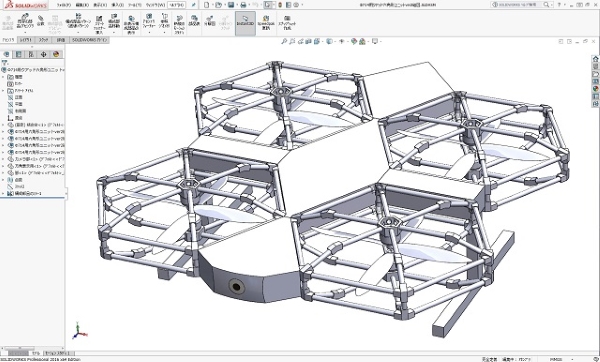Switch to DimXpertManager tab in left panel
Viewport: 600px width, 362px height.
pos(43,54)
